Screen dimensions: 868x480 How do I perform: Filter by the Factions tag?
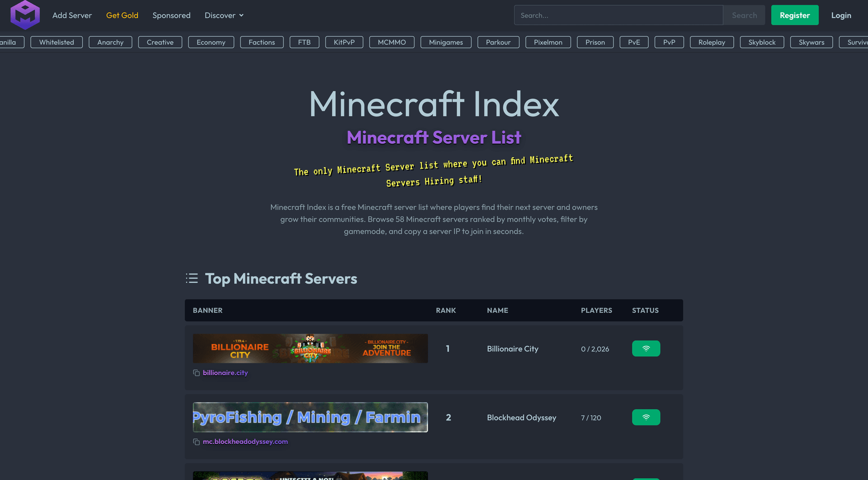[x=262, y=42]
